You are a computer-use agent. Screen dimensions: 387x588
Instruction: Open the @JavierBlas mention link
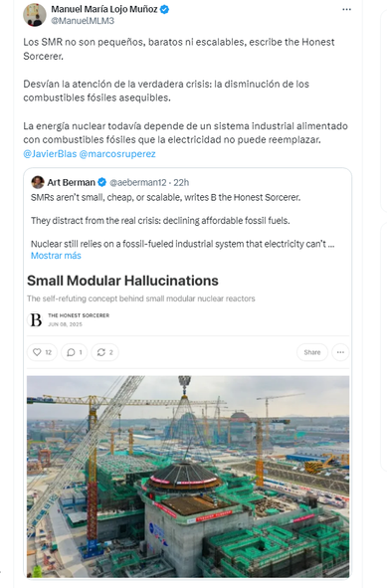50,154
